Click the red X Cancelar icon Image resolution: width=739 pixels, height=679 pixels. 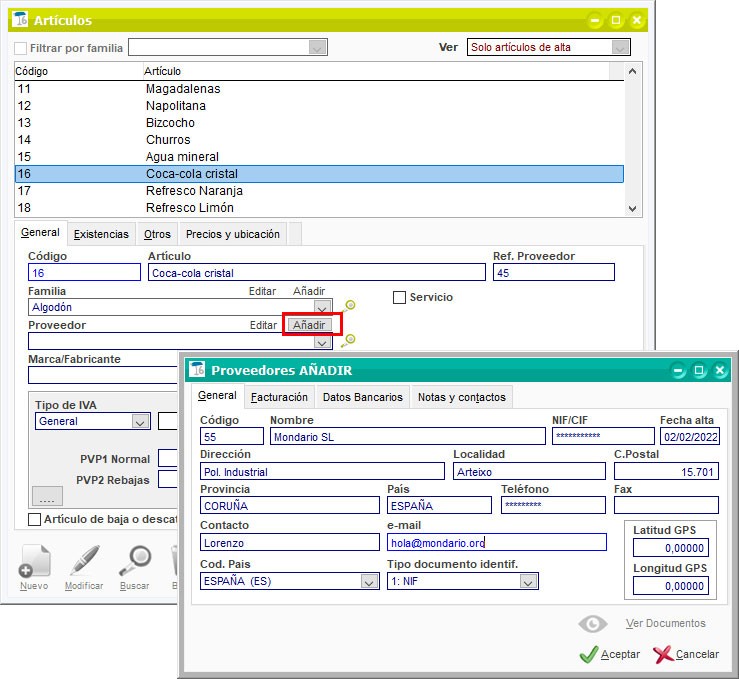(x=664, y=654)
